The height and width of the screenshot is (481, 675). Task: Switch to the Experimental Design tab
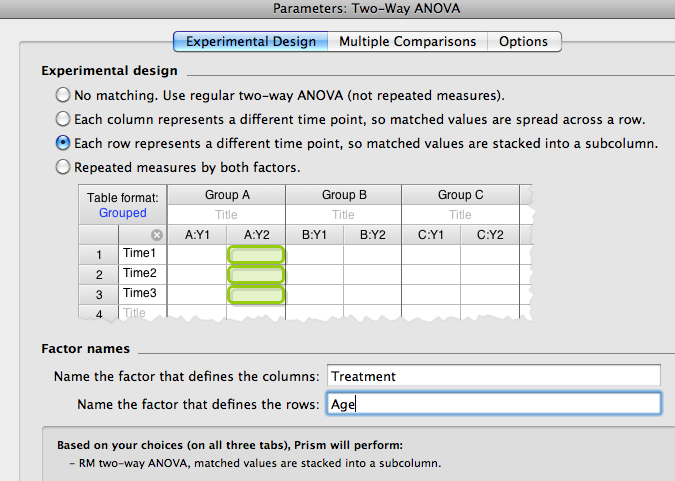pos(251,41)
